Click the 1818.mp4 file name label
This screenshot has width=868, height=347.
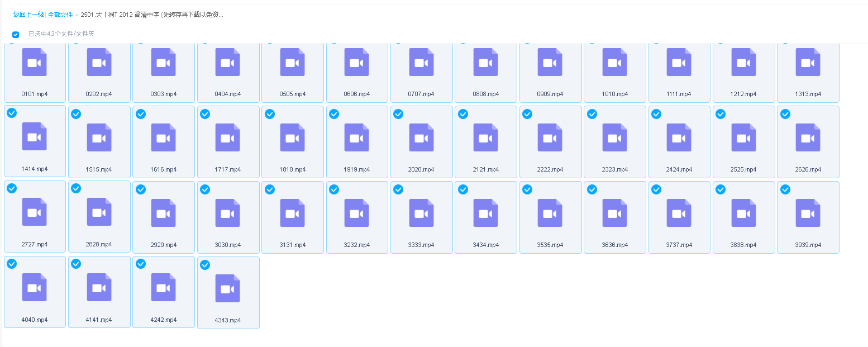[292, 169]
